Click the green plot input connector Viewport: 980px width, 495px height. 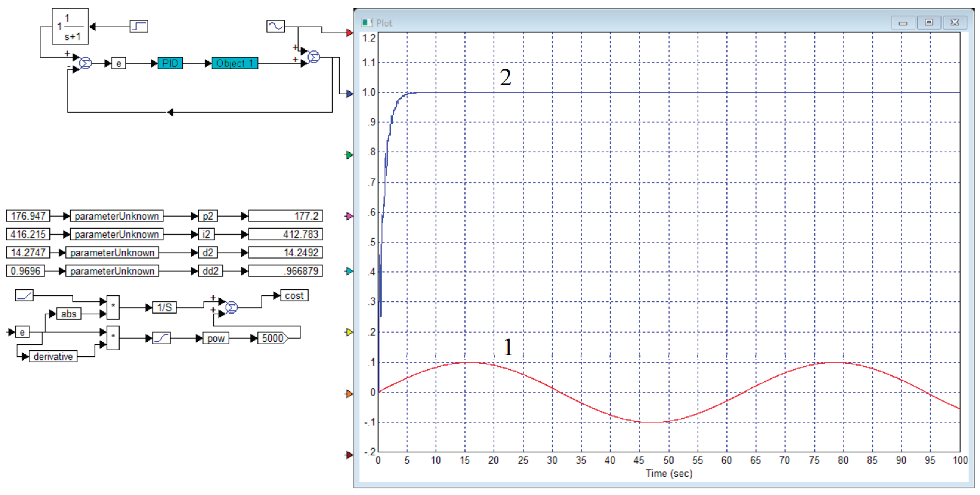[350, 155]
